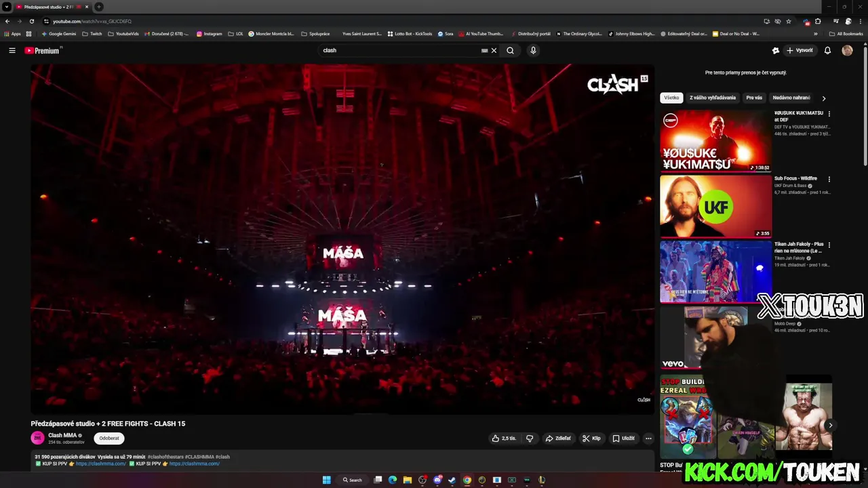This screenshot has height=488, width=868.
Task: Select the Pre vás chip
Action: 754,98
